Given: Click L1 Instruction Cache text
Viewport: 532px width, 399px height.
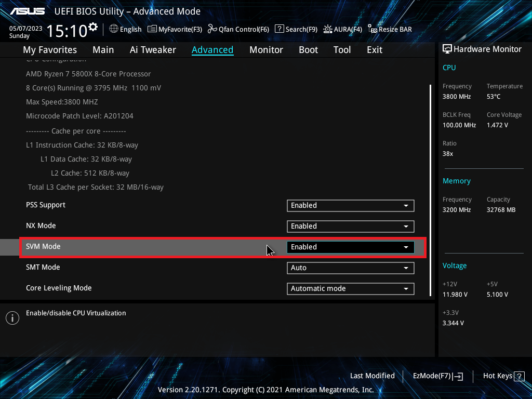Looking at the screenshot, I should coord(82,145).
